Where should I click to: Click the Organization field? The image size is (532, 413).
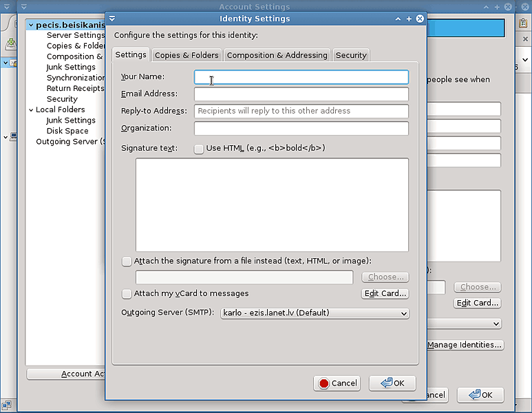301,128
